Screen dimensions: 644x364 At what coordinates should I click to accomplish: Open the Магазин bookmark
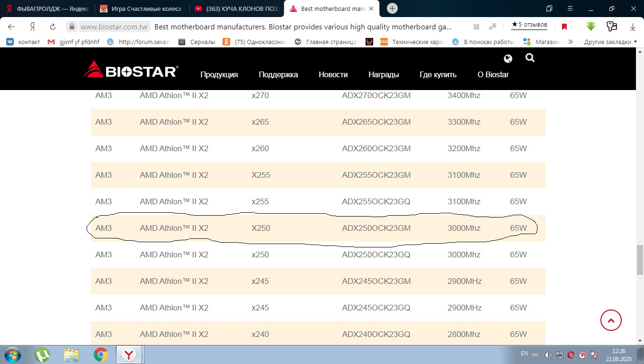pyautogui.click(x=542, y=42)
